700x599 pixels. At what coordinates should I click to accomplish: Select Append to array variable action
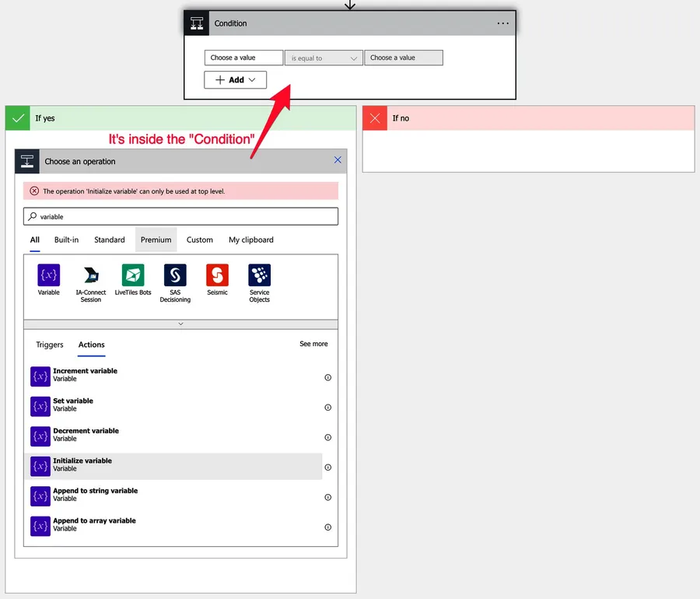click(94, 525)
